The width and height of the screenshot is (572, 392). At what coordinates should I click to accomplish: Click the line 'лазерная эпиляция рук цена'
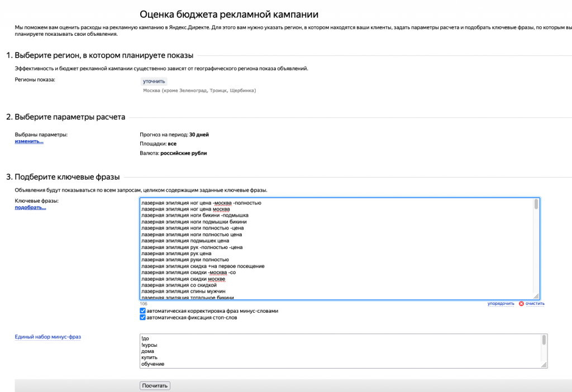(x=176, y=254)
